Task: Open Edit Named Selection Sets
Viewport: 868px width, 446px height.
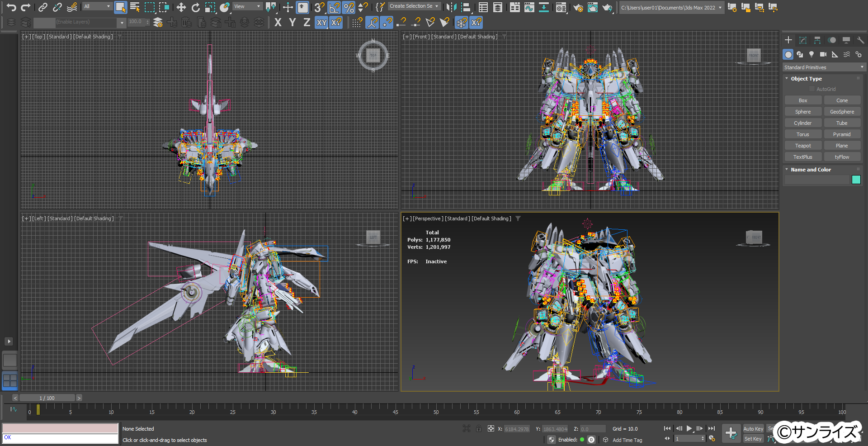Action: 380,7
